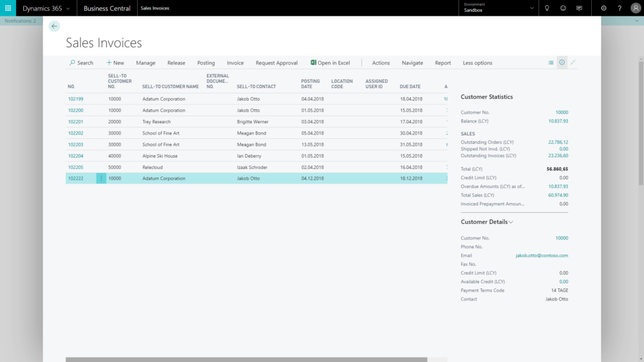Screen dimensions: 644x362
Task: Select the Alpine Ski House cell
Action: pos(160,156)
